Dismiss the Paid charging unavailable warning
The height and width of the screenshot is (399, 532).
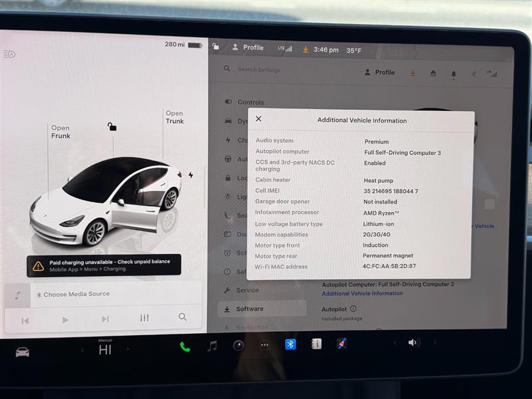104,265
